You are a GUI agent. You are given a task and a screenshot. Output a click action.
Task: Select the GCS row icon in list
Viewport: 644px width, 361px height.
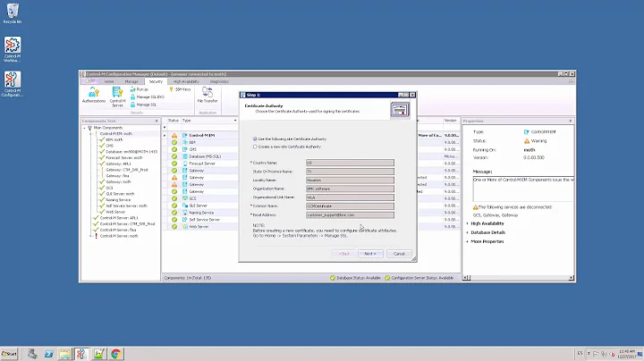click(x=185, y=198)
